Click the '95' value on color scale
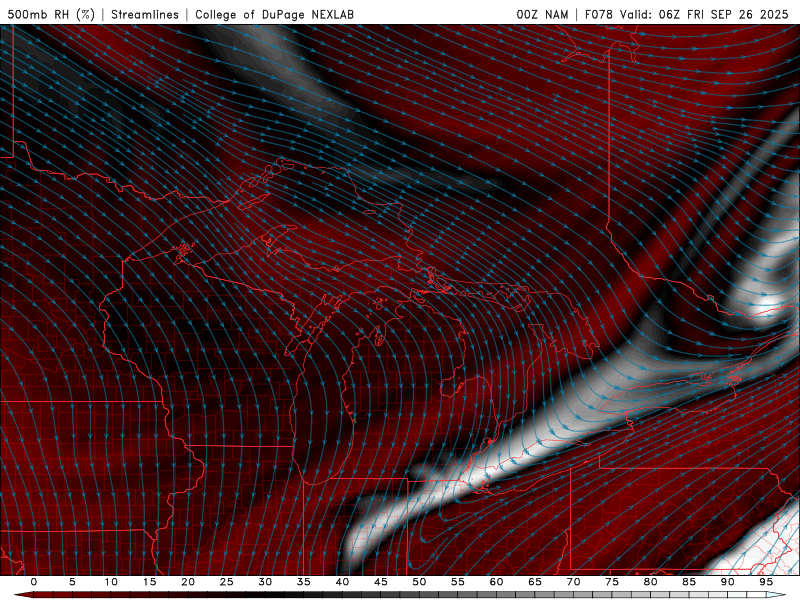 (766, 582)
